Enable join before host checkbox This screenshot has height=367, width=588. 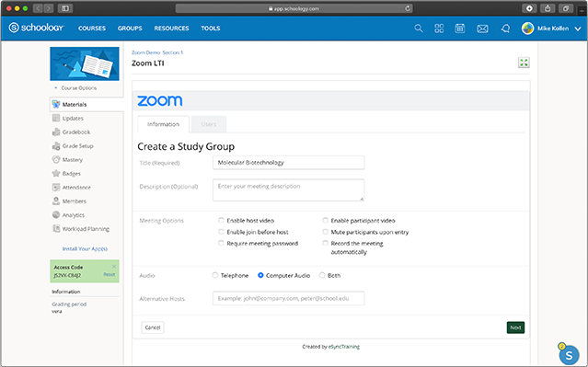pyautogui.click(x=221, y=232)
